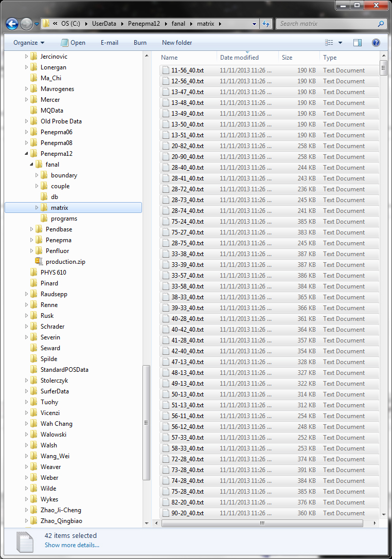Click the E-mail toolbar button

point(110,43)
